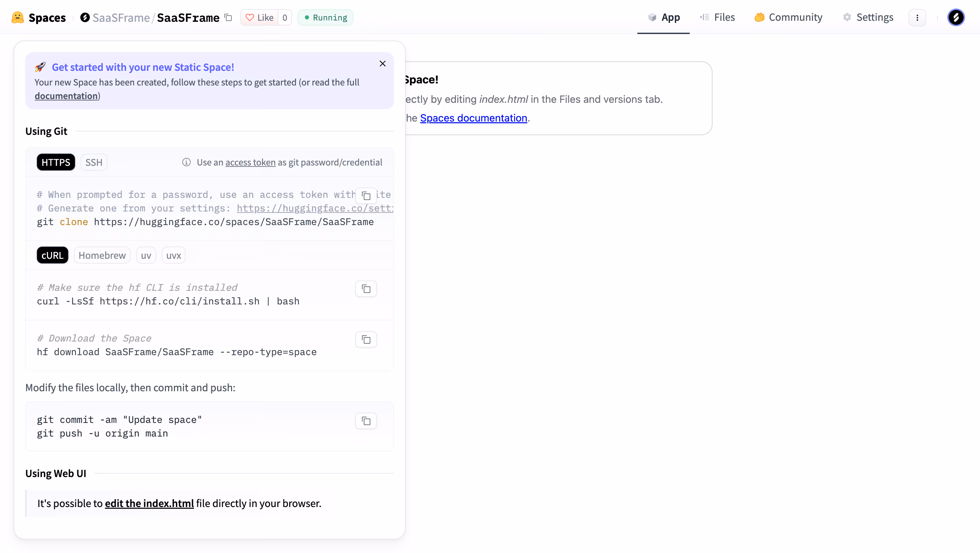Screen dimensions: 980x553
Task: Go to the Settings tab
Action: [x=868, y=17]
